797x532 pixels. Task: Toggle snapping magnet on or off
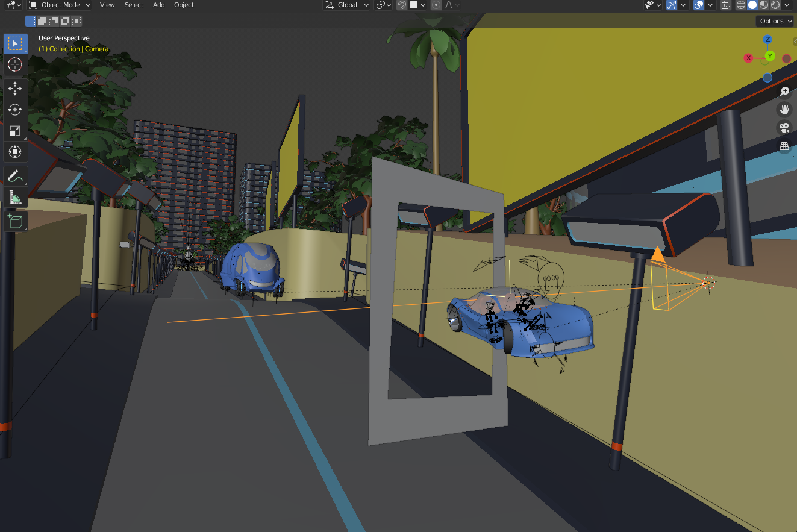click(402, 5)
